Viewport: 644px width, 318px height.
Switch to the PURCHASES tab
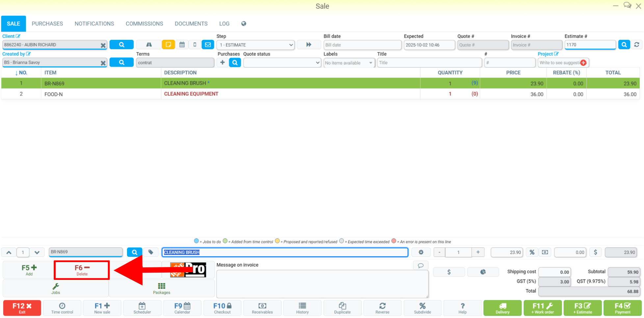coord(47,24)
